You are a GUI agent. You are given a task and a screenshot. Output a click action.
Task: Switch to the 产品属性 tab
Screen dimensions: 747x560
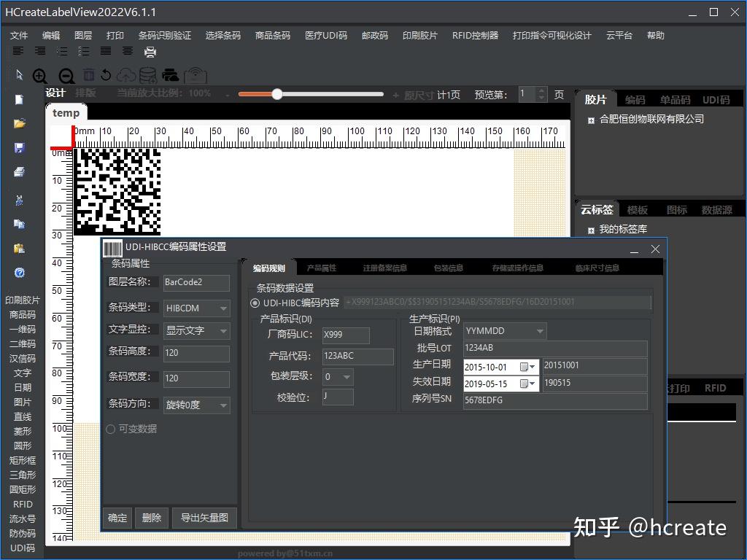point(322,268)
